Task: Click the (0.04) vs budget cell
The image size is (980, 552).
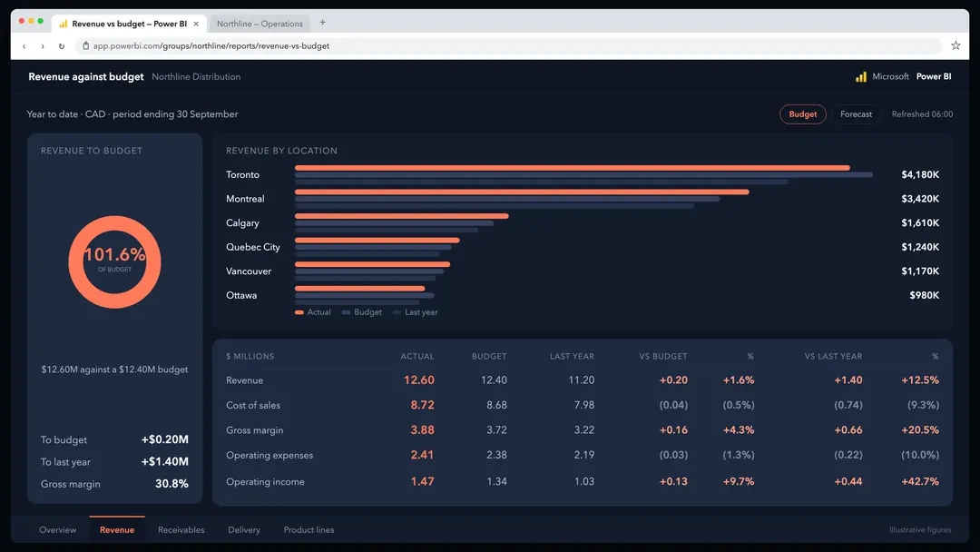Action: [673, 406]
